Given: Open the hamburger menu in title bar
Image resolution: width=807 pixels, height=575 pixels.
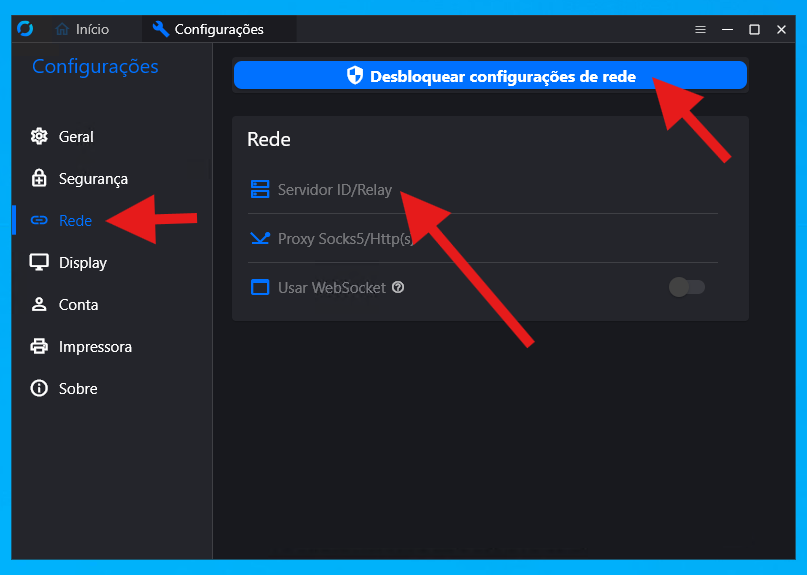Looking at the screenshot, I should (700, 29).
